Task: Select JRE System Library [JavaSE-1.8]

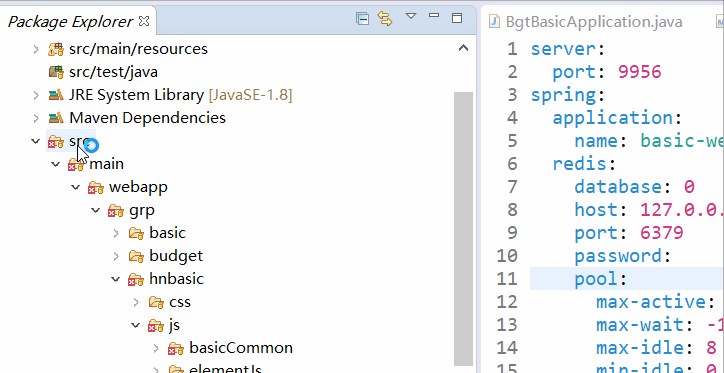Action: (x=181, y=95)
